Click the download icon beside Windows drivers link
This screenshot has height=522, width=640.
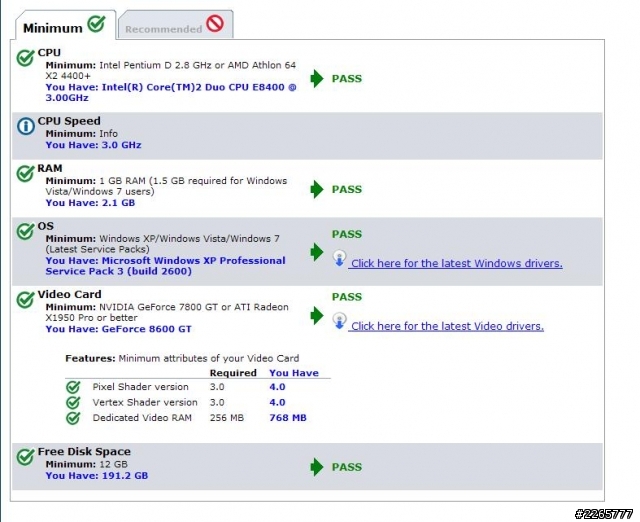(340, 259)
